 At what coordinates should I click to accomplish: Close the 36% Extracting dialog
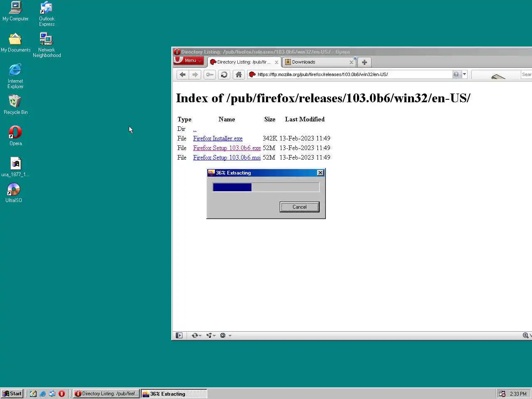320,173
